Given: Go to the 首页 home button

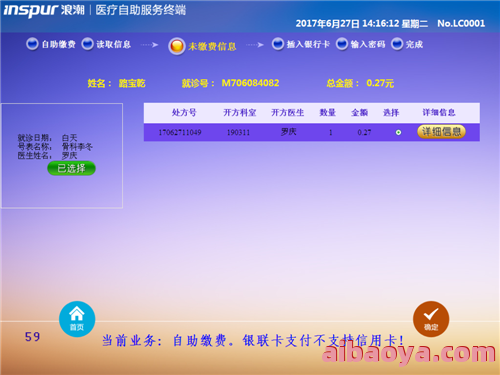Looking at the screenshot, I should pyautogui.click(x=77, y=319).
